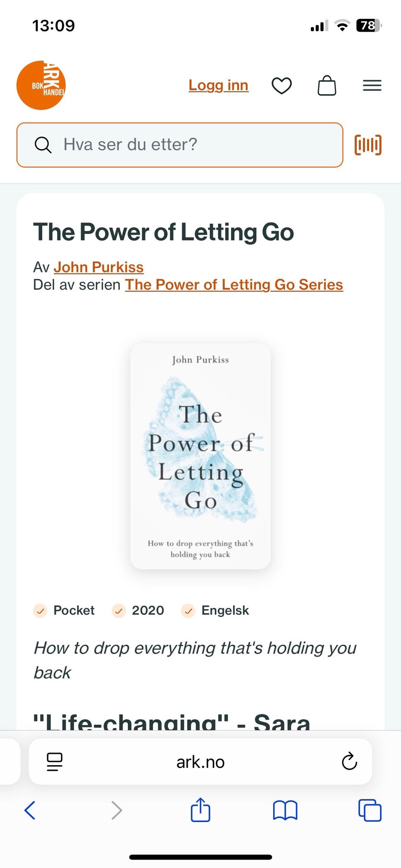The image size is (401, 868).
Task: Click the search magnifier icon
Action: click(43, 145)
